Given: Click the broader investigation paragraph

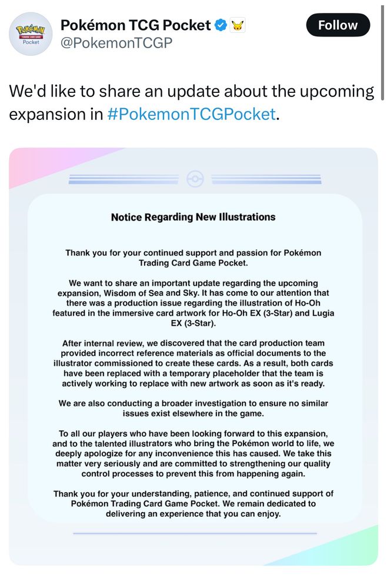Looking at the screenshot, I should pyautogui.click(x=193, y=409).
